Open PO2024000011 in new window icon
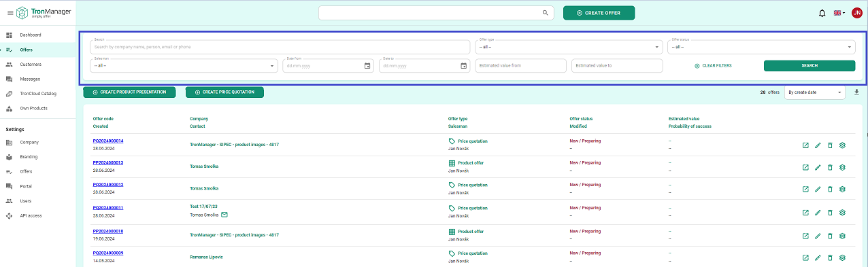868x267 pixels. (x=805, y=213)
